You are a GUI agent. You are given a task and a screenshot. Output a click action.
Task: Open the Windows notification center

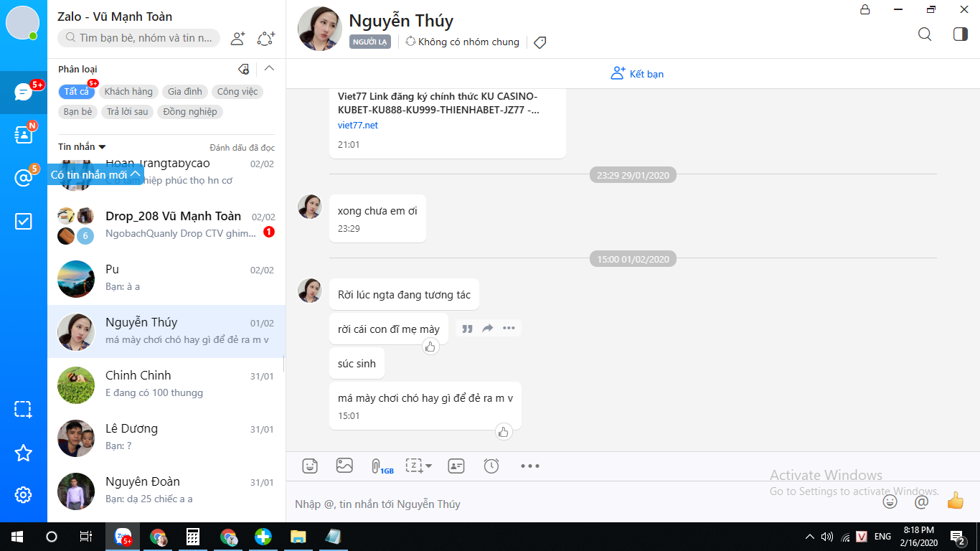(x=957, y=537)
